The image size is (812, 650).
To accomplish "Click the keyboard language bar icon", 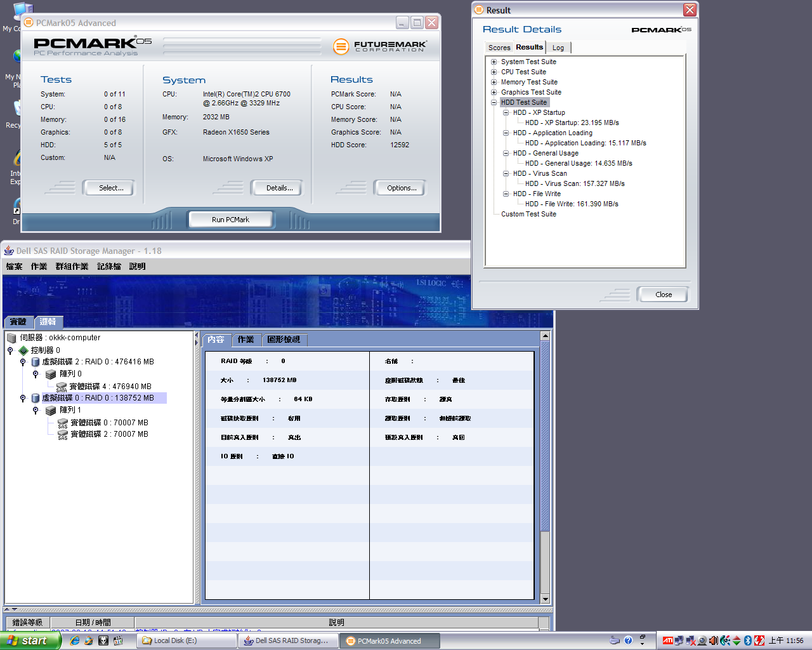I will [614, 640].
